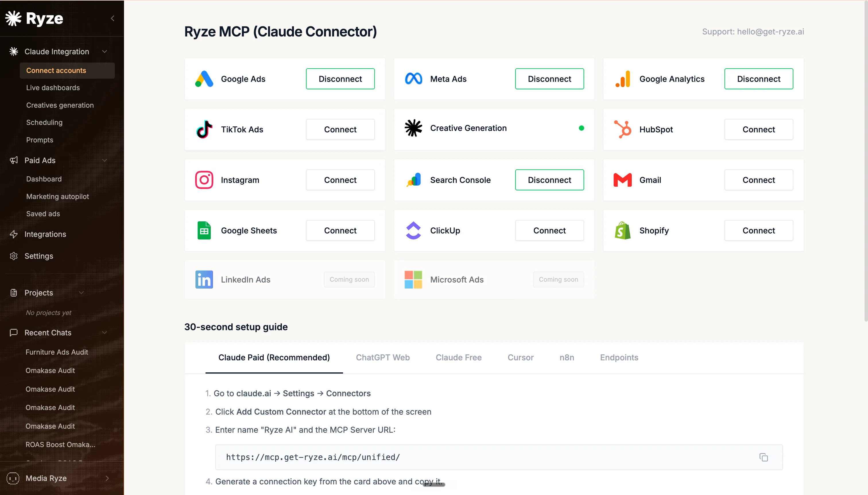Open Saved ads in the sidebar

tap(43, 214)
